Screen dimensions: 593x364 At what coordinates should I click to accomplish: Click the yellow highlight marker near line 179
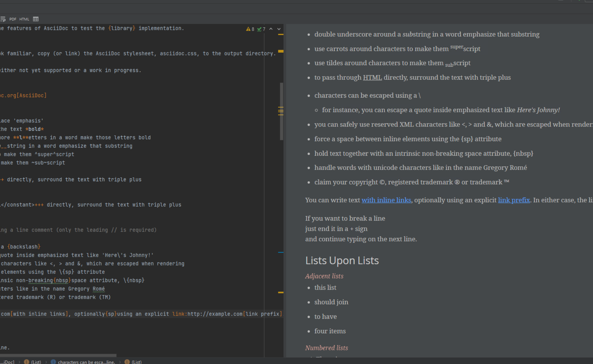click(280, 293)
